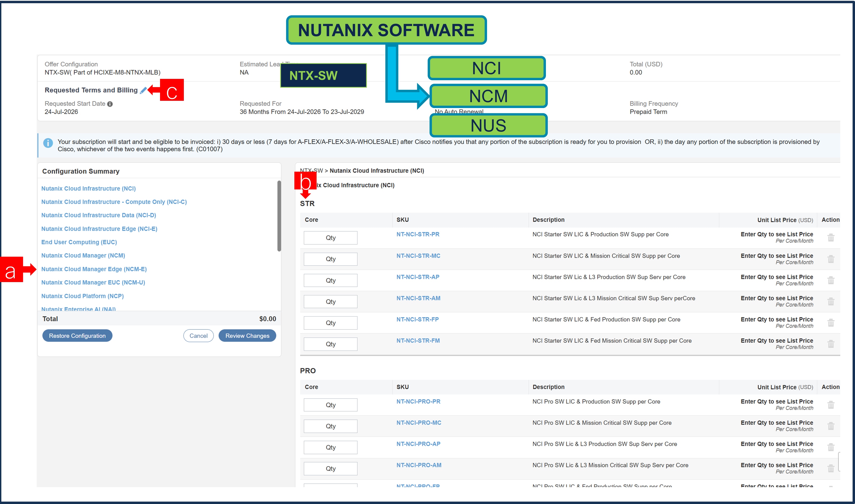Open SKU link NT-NCI-STR-AM
This screenshot has height=504, width=855.
click(418, 298)
